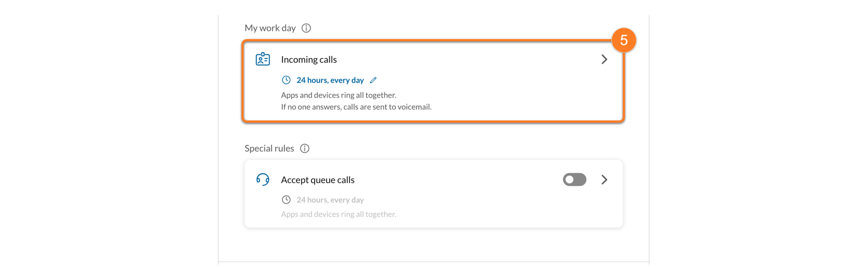Click the blue clock icon under Incoming calls

coord(286,80)
